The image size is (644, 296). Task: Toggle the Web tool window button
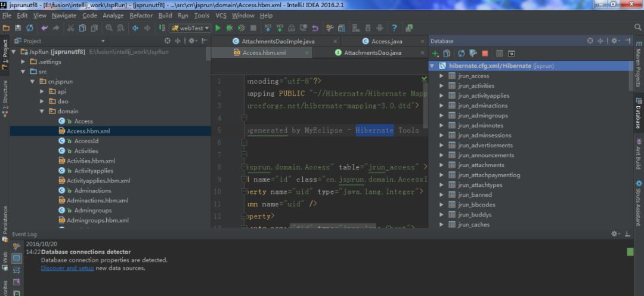pyautogui.click(x=5, y=261)
